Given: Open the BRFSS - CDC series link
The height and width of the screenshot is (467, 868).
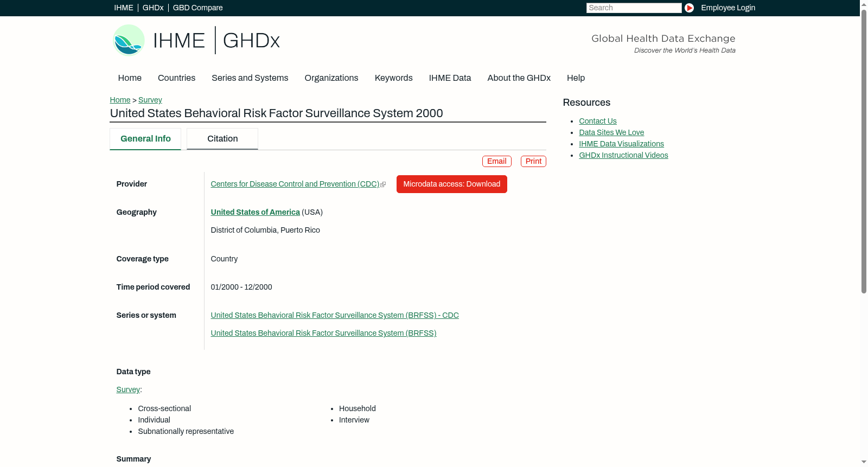Looking at the screenshot, I should pyautogui.click(x=335, y=316).
